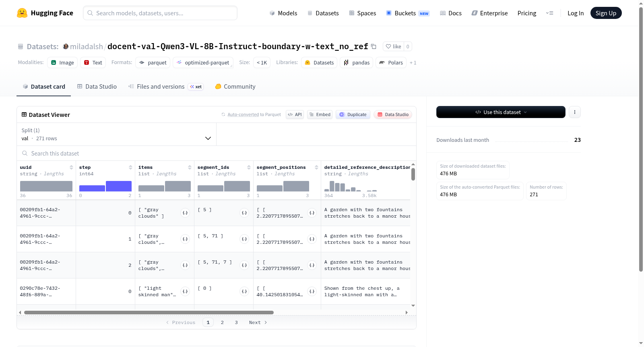Expand items JSON for the step 2 row
644x347 pixels.
tap(185, 265)
